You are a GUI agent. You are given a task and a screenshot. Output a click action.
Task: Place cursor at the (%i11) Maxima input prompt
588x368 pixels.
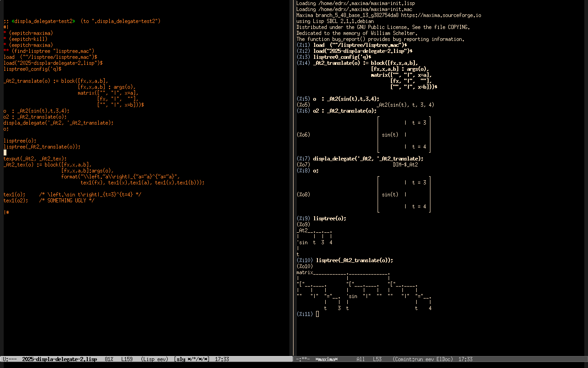317,314
